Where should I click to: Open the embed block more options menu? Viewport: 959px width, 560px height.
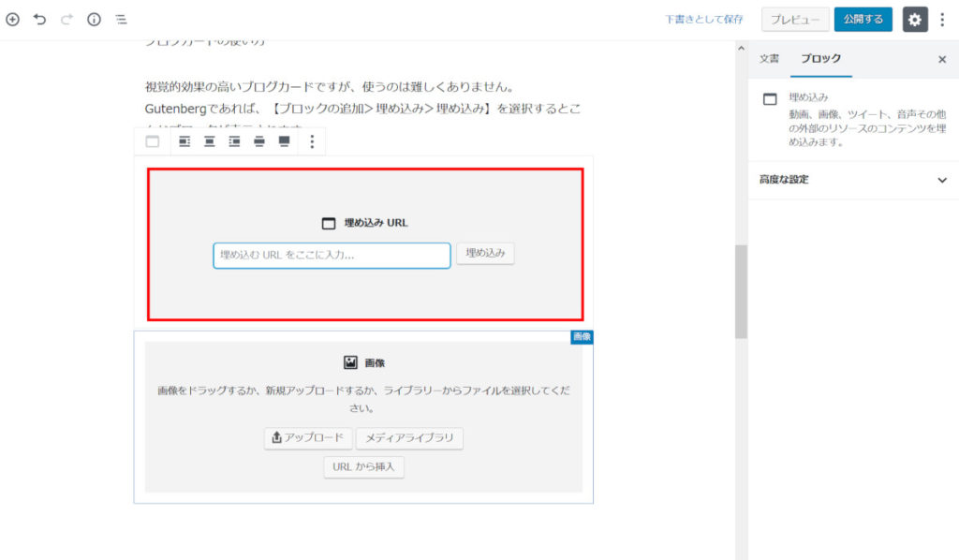pyautogui.click(x=312, y=141)
